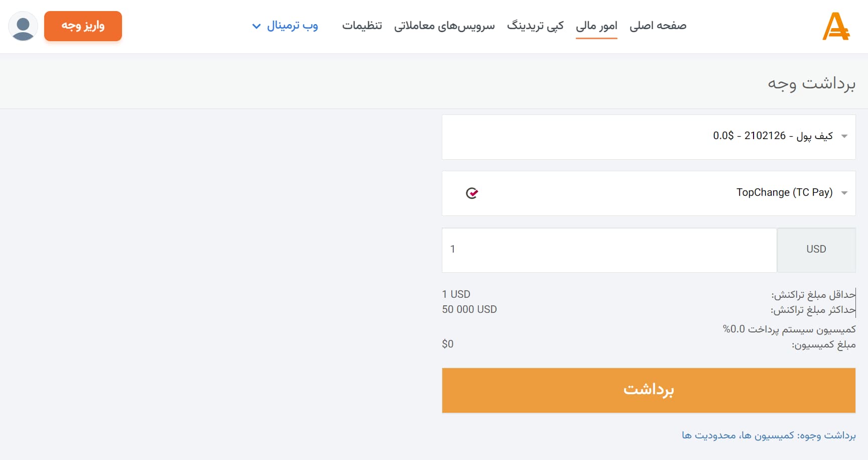Expand the TopChange payment method arrow
The image size is (868, 460).
point(844,193)
